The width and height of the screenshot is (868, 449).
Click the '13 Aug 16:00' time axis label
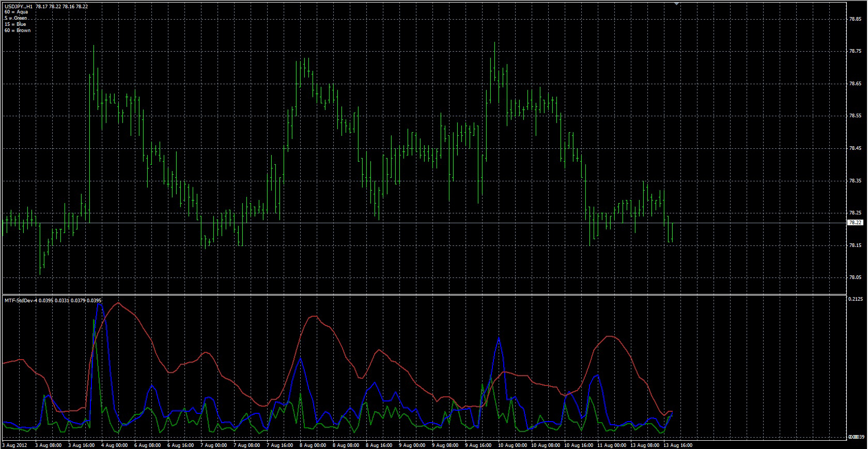(677, 445)
